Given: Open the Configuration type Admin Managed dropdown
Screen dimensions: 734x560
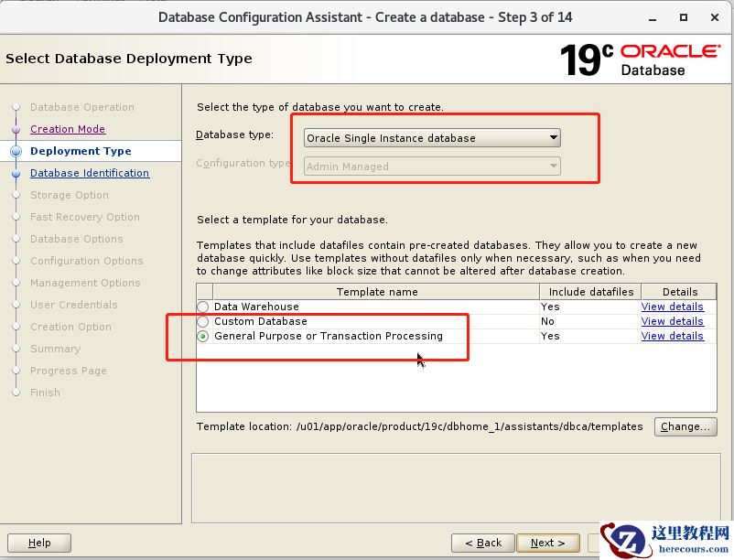Looking at the screenshot, I should pyautogui.click(x=432, y=167).
